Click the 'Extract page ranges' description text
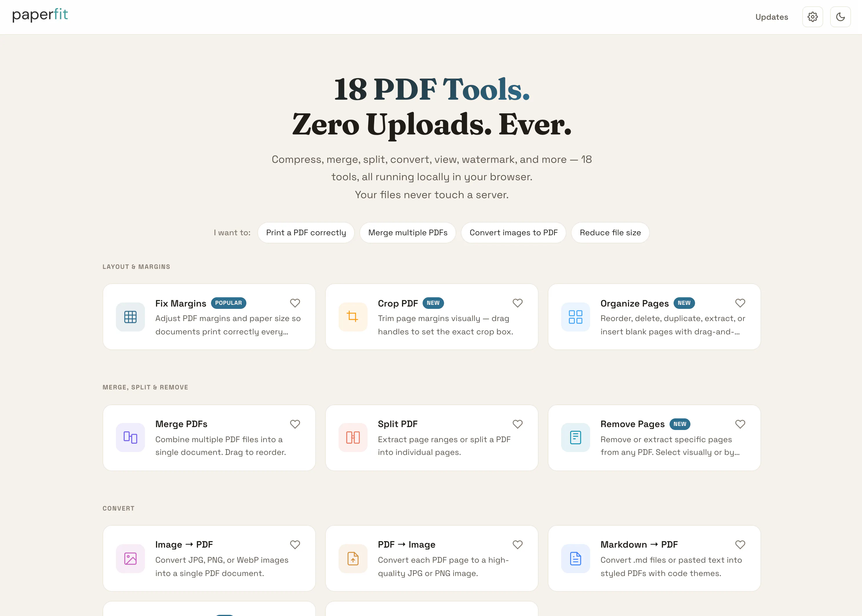 (x=444, y=446)
